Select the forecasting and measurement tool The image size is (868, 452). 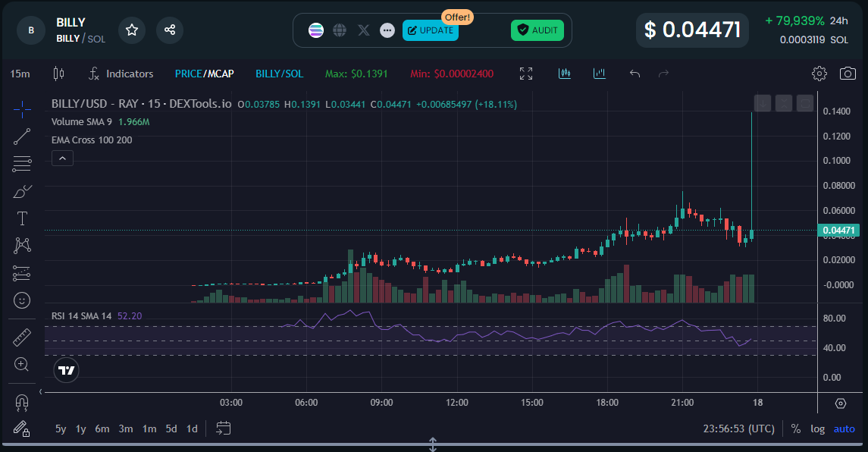[x=22, y=273]
